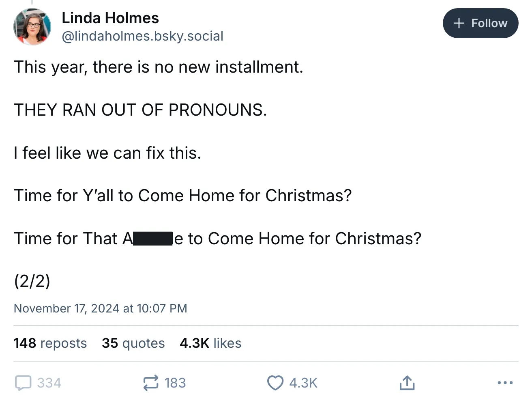
Task: Click the 183 count beside repost icon
Action: tap(175, 383)
